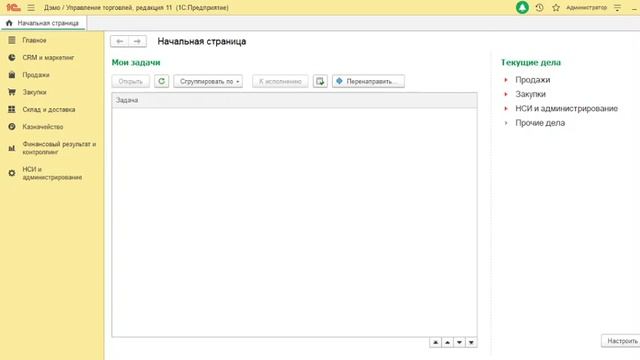Click the Главное list icon

click(x=12, y=40)
